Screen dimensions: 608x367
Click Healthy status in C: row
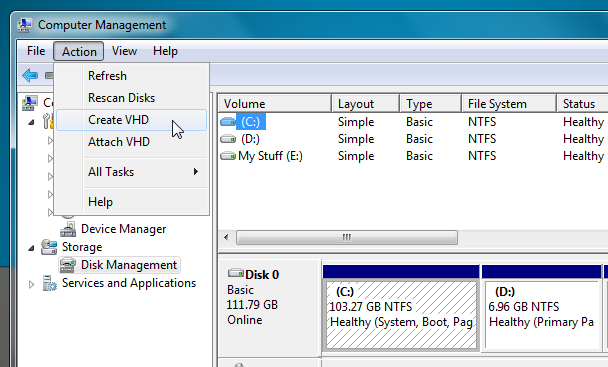[x=584, y=122]
